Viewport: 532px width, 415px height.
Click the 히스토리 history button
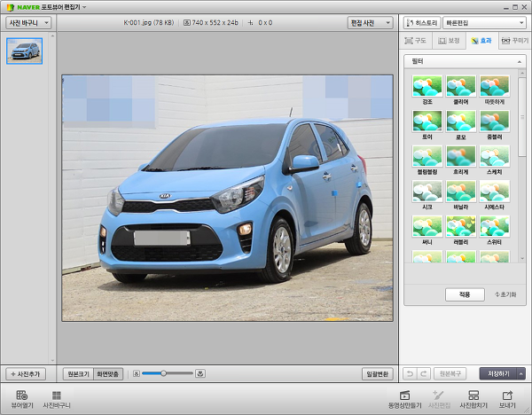click(422, 23)
